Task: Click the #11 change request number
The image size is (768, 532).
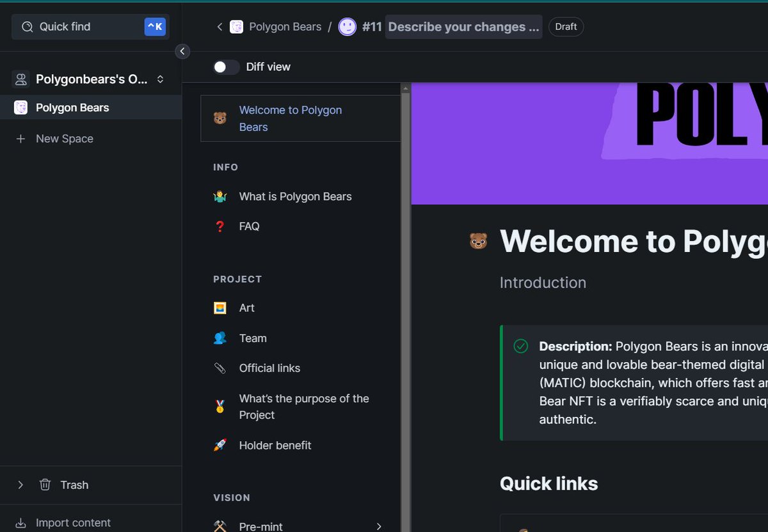Action: 372,27
